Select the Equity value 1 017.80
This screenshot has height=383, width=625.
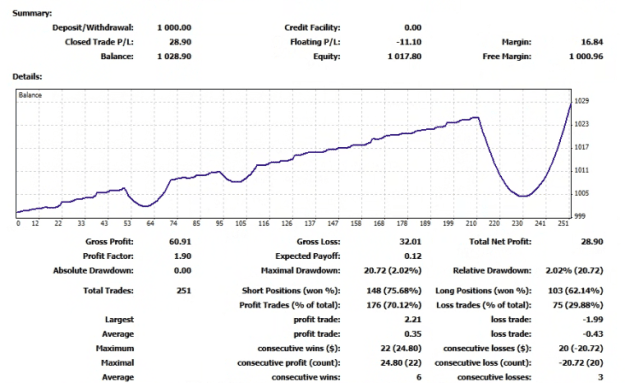[404, 56]
